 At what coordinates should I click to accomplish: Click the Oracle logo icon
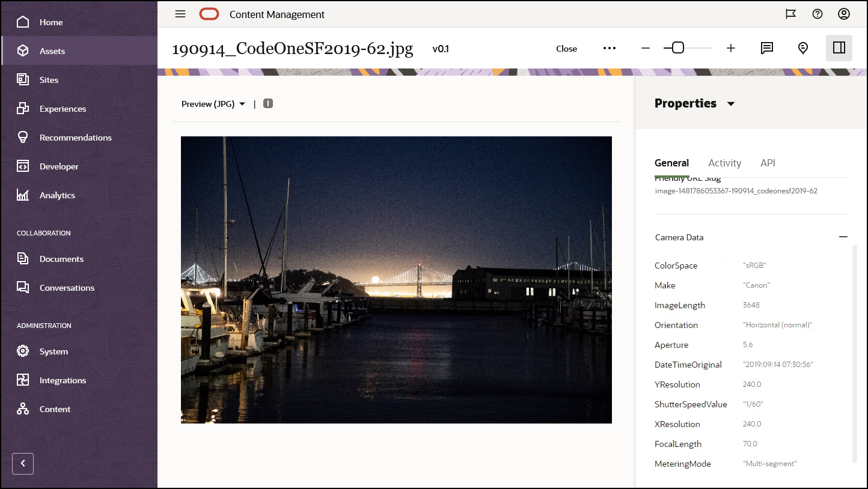tap(209, 14)
